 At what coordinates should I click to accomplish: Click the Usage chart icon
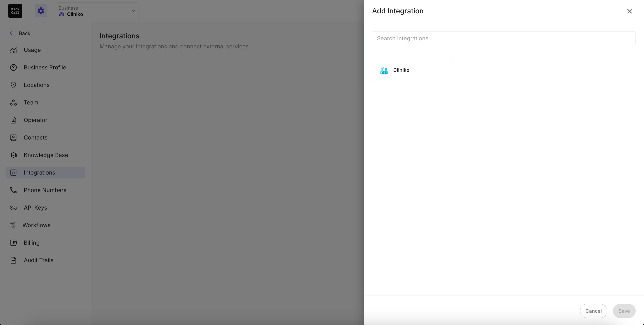(x=14, y=50)
